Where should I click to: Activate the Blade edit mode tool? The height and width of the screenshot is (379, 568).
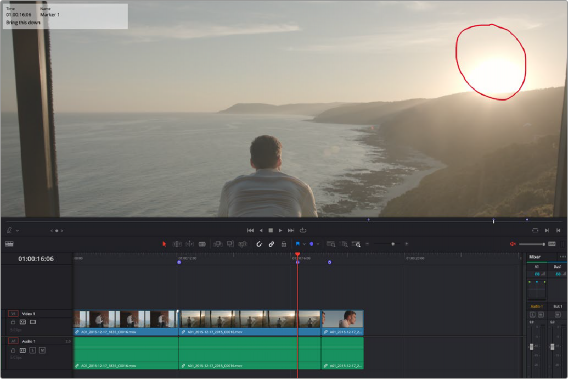tap(202, 244)
